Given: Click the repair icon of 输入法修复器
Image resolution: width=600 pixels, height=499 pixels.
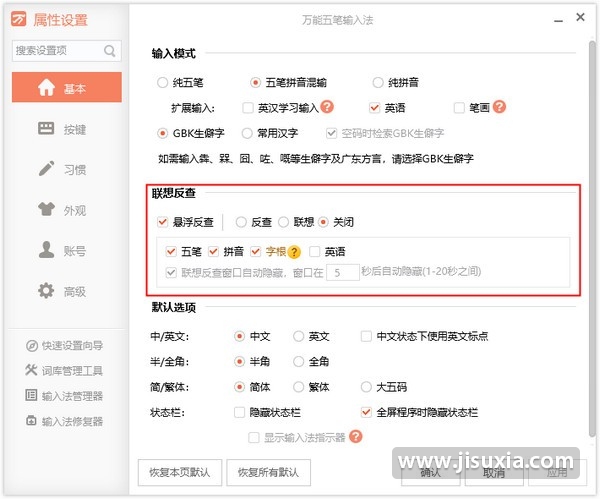Looking at the screenshot, I should click(x=31, y=421).
